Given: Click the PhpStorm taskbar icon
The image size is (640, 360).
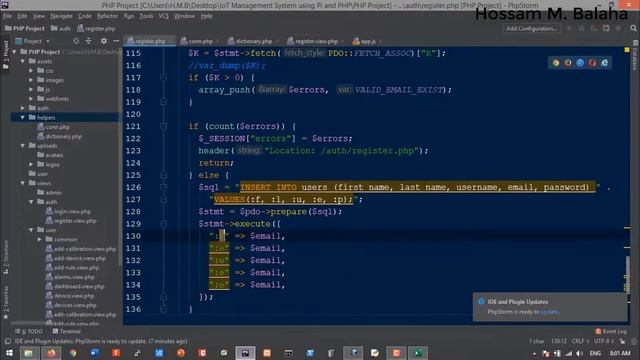Looking at the screenshot, I should [245, 353].
